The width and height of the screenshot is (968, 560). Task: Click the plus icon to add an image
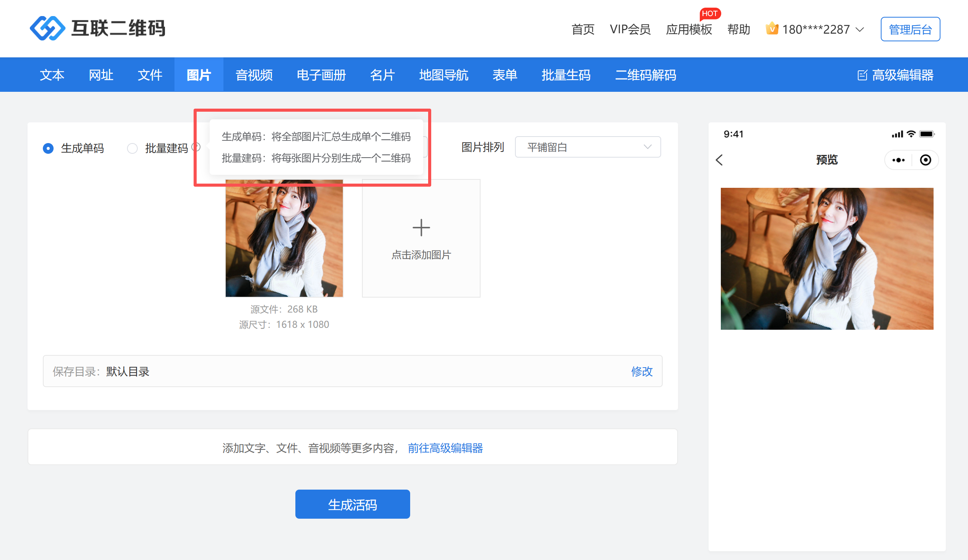[421, 228]
